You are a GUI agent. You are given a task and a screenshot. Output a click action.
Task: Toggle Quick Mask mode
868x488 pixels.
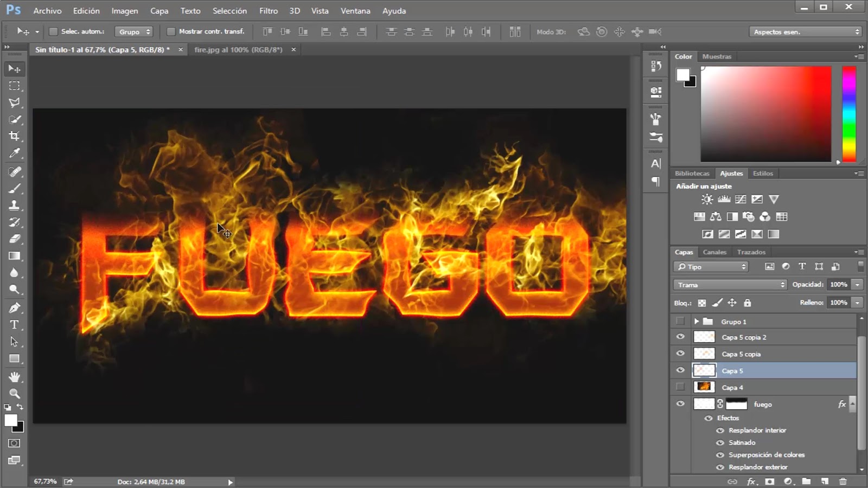pyautogui.click(x=14, y=443)
